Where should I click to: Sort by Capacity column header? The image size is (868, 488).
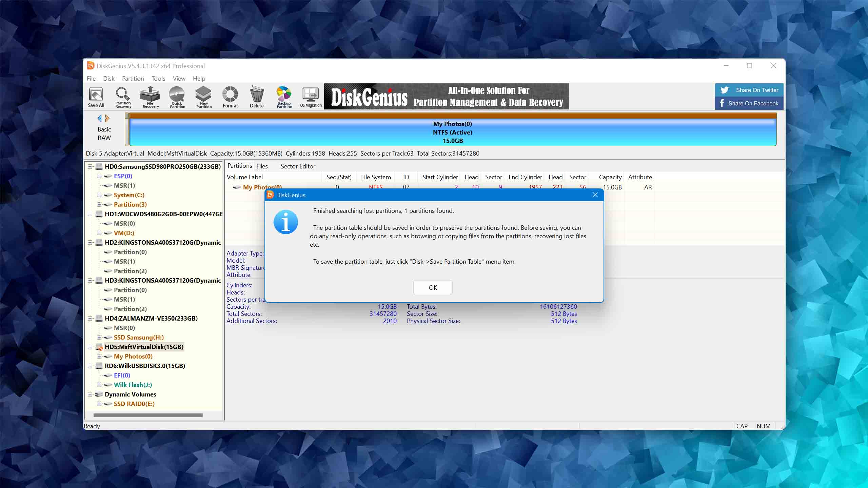pos(607,177)
